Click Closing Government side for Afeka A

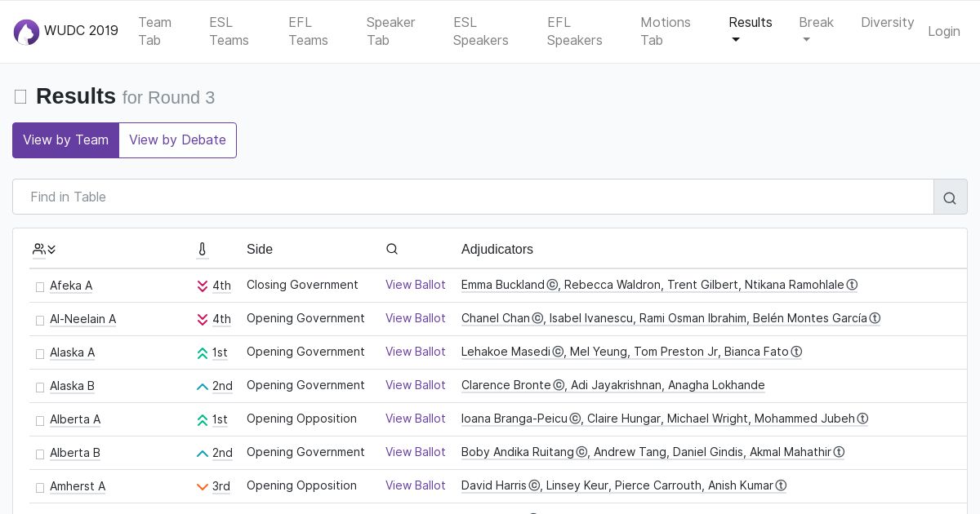coord(302,285)
